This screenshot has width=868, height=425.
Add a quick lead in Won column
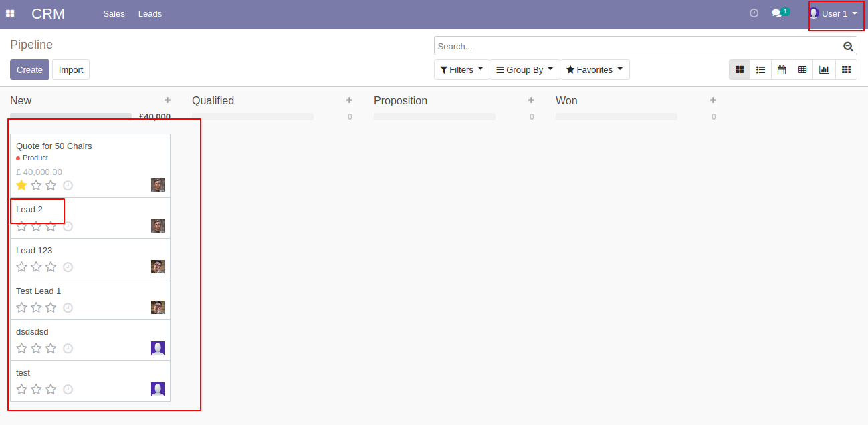[713, 100]
